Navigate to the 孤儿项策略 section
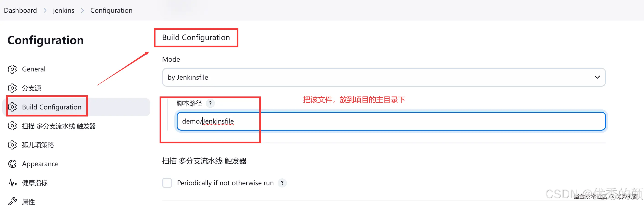This screenshot has height=205, width=644. [38, 145]
